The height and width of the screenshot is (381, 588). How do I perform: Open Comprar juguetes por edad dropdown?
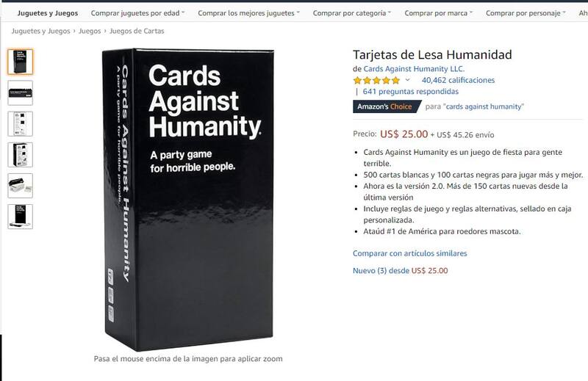coord(137,13)
